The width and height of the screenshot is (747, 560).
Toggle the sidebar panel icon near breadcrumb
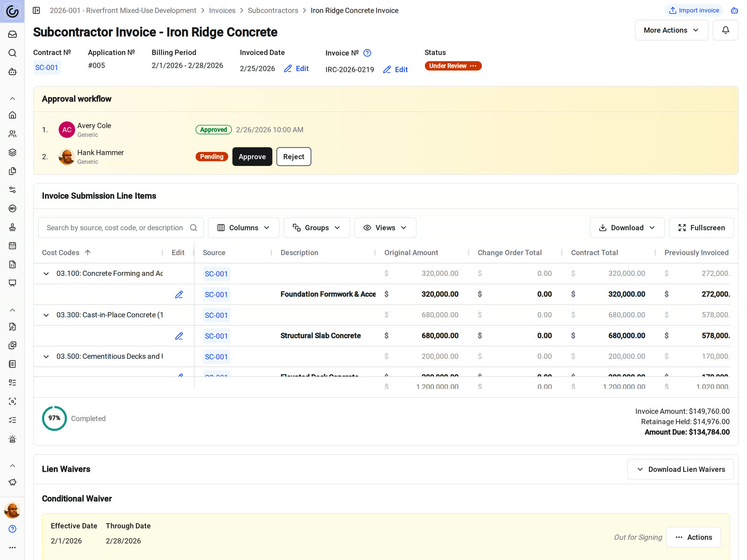(x=36, y=10)
